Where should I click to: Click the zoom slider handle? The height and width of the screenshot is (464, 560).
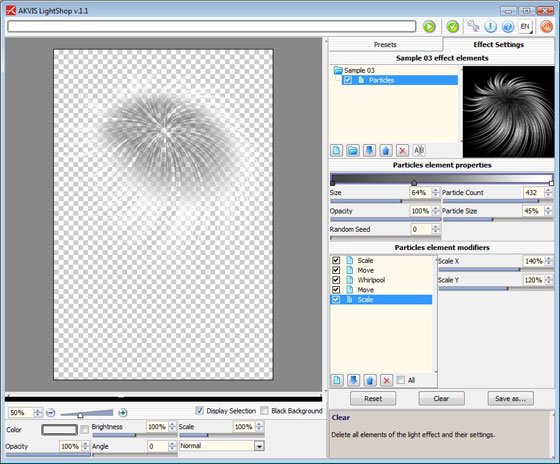(80, 415)
